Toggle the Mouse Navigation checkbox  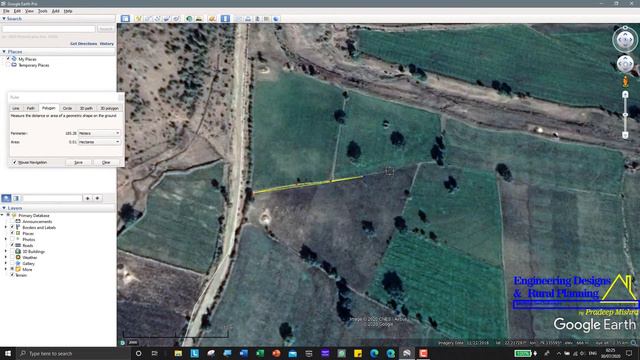15,162
